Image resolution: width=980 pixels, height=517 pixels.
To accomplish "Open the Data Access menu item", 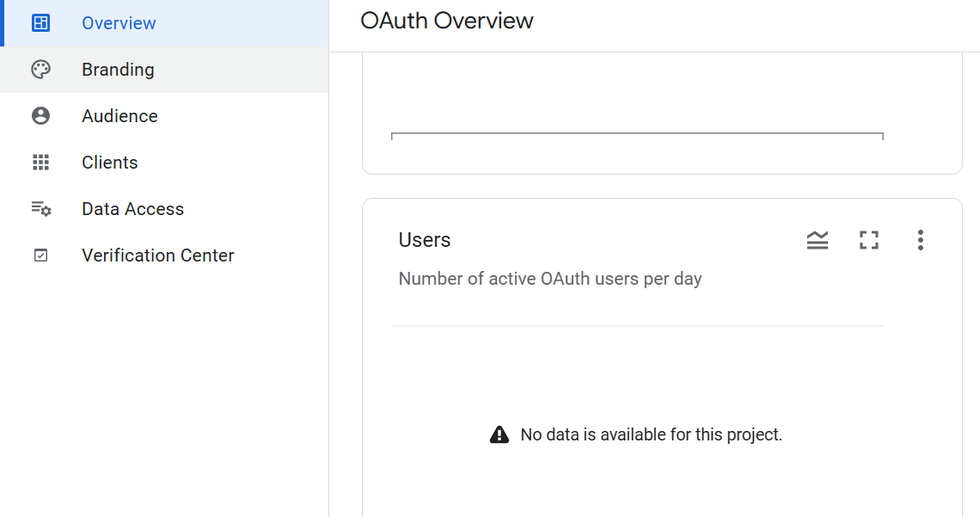I will (132, 209).
